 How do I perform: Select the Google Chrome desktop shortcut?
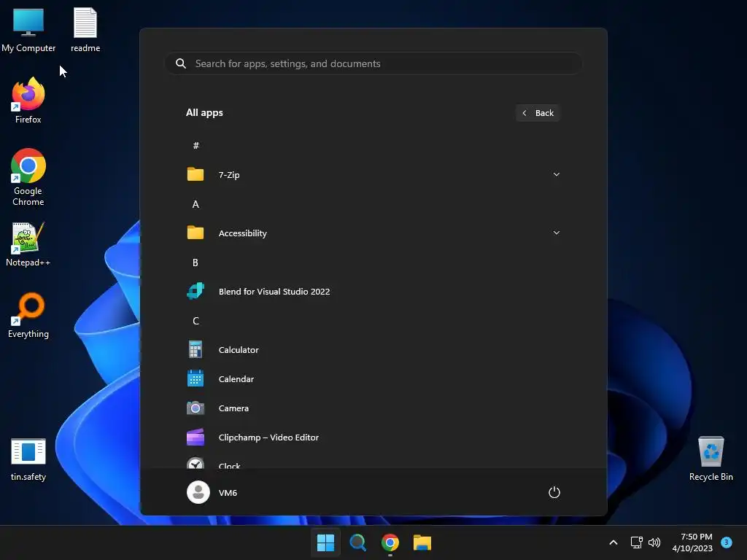pos(28,177)
